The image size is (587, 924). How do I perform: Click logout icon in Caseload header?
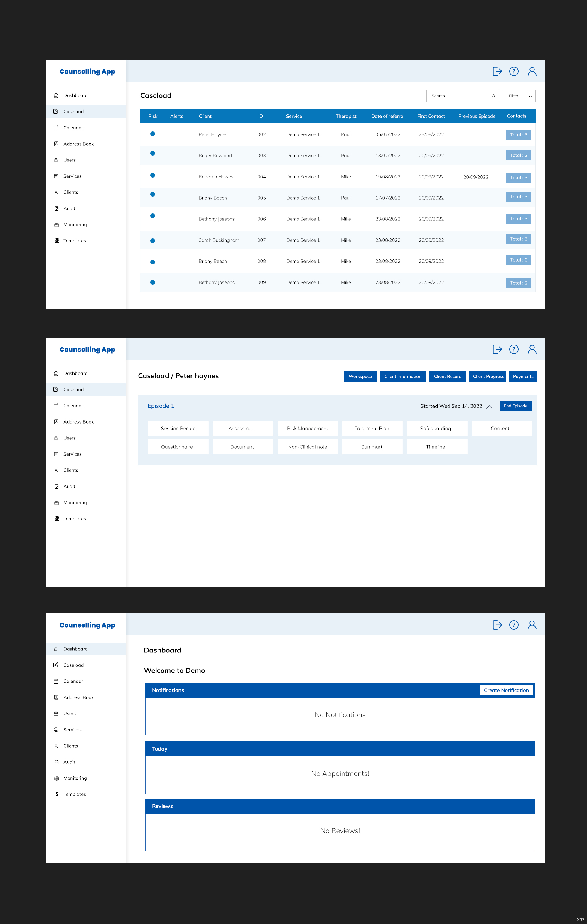coord(497,71)
